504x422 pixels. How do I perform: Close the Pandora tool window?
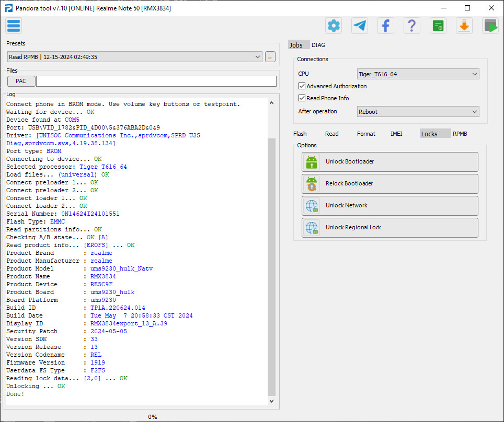click(x=491, y=8)
